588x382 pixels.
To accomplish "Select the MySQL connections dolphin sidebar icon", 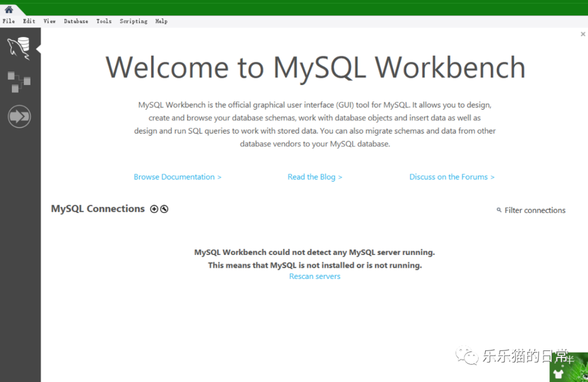I will 19,48.
